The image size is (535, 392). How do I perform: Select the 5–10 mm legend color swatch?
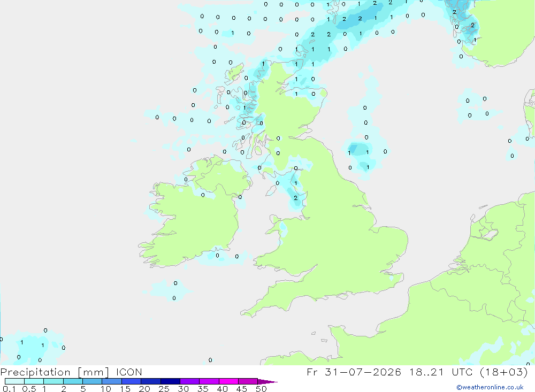93,381
